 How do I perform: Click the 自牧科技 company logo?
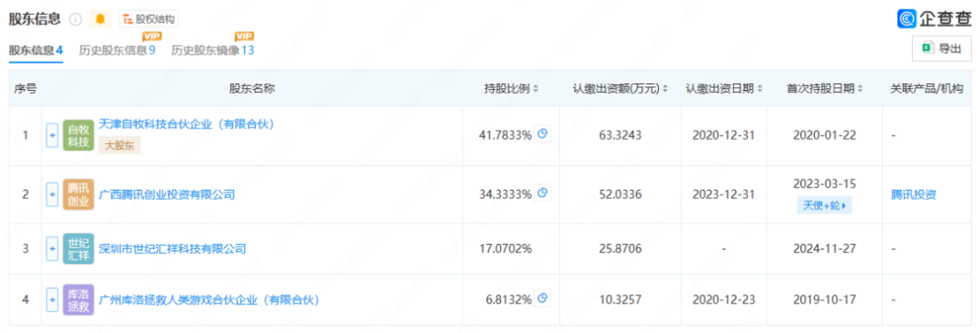tap(79, 136)
